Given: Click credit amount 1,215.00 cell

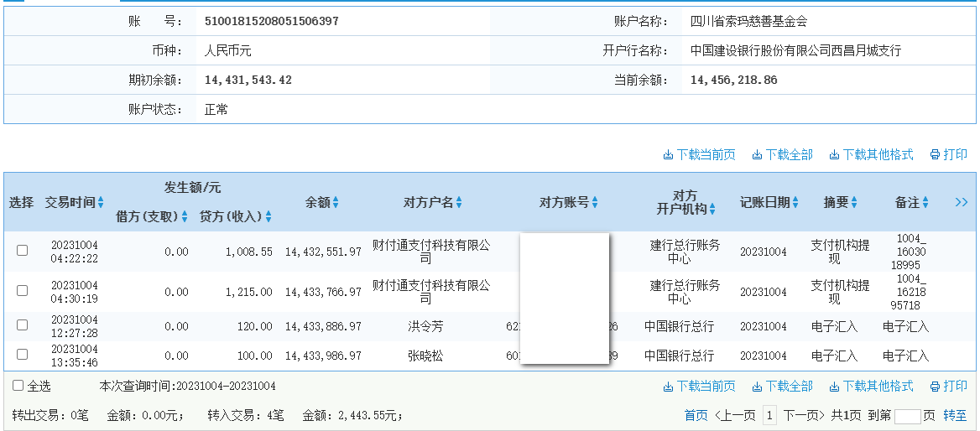Looking at the screenshot, I should 248,292.
